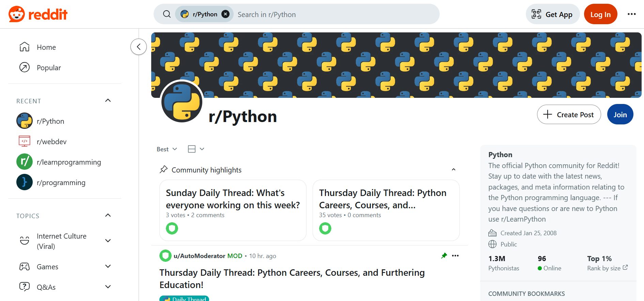This screenshot has height=301, width=644.
Task: Collapse the Topics section
Action: [x=108, y=215]
